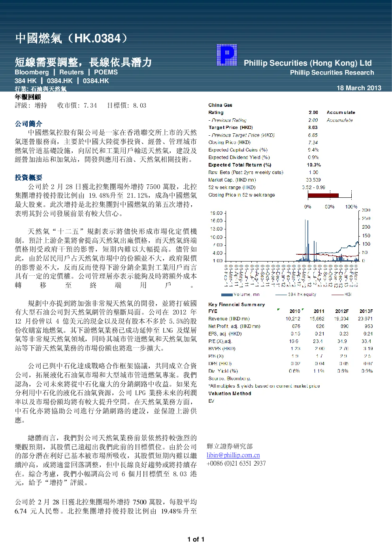Image resolution: width=392 pixels, height=555 pixels.
Task: Click the Div. Yield (%) row label
Action: pos(223,371)
